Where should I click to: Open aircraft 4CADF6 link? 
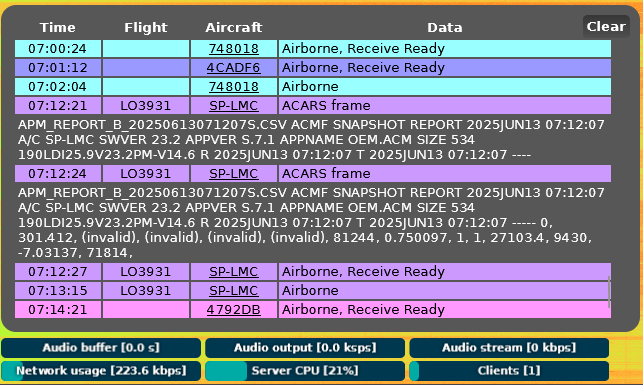tap(233, 68)
